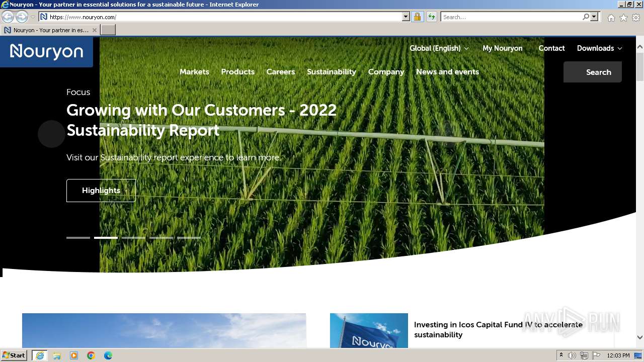Click the refresh page icon
The image size is (644, 362).
coord(431,17)
